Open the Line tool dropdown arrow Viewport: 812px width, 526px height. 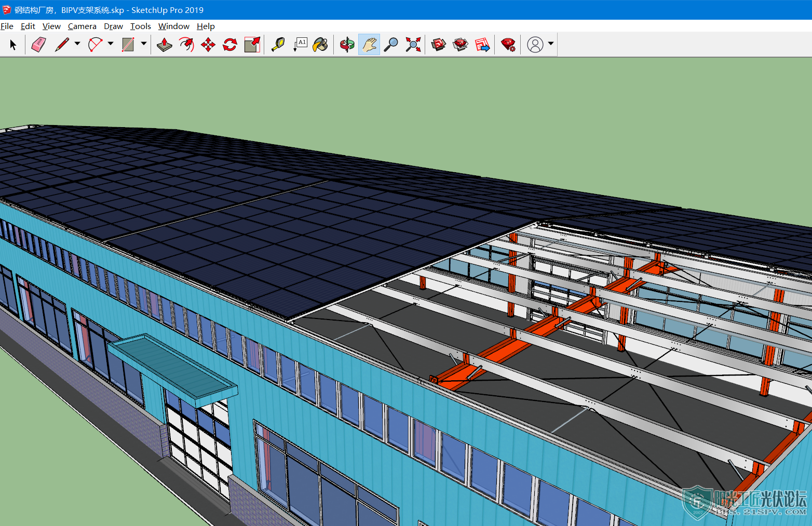pos(77,44)
